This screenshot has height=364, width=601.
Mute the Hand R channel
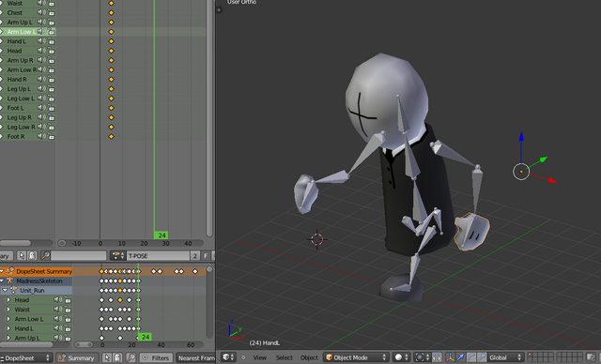click(x=41, y=79)
